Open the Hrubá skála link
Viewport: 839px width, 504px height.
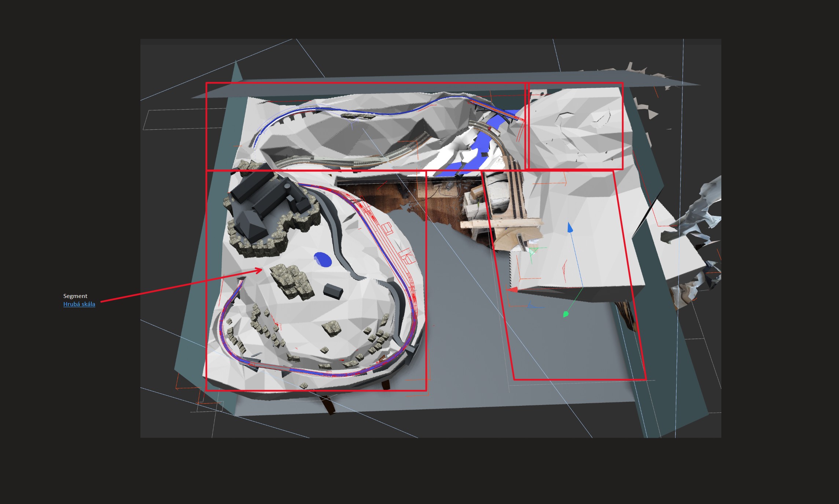click(x=79, y=304)
